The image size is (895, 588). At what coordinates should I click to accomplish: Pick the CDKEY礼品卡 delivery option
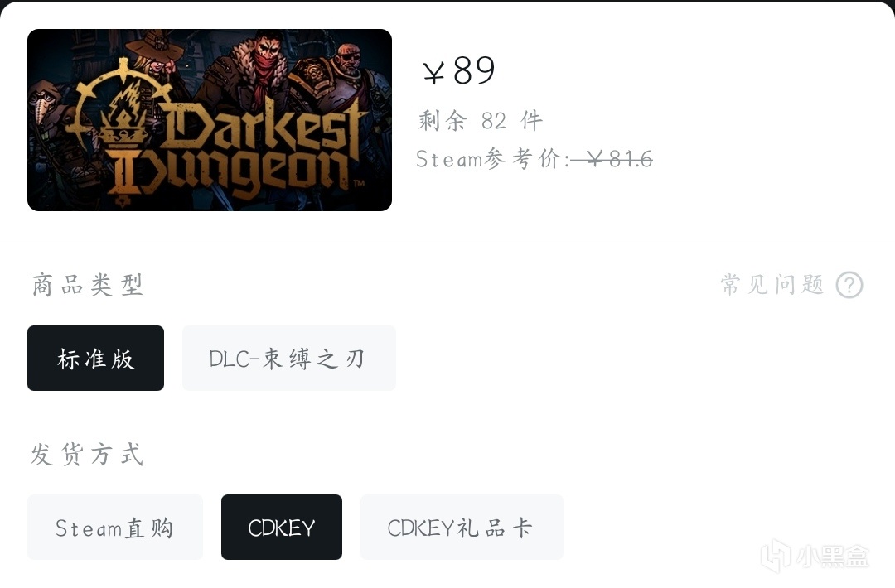click(462, 527)
